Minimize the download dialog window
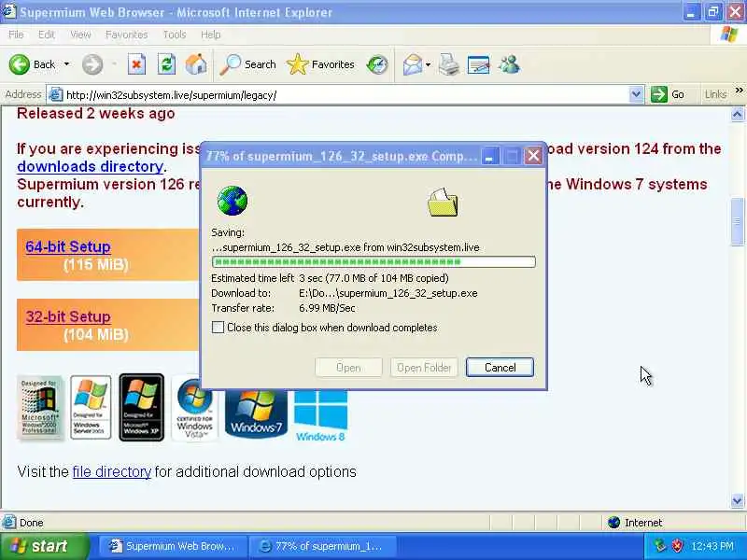This screenshot has width=747, height=560. coord(489,156)
